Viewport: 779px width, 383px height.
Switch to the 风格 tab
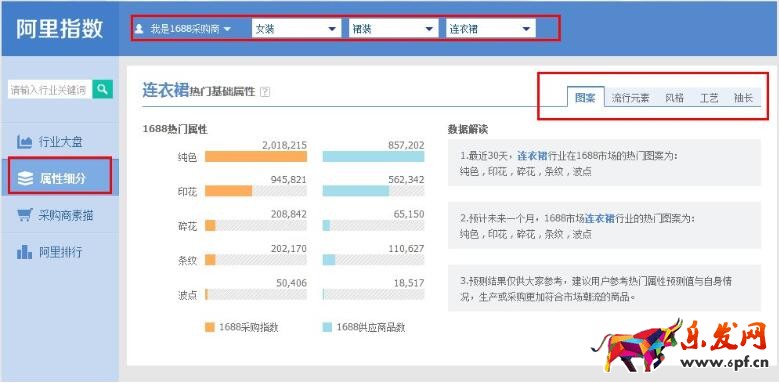click(x=674, y=98)
